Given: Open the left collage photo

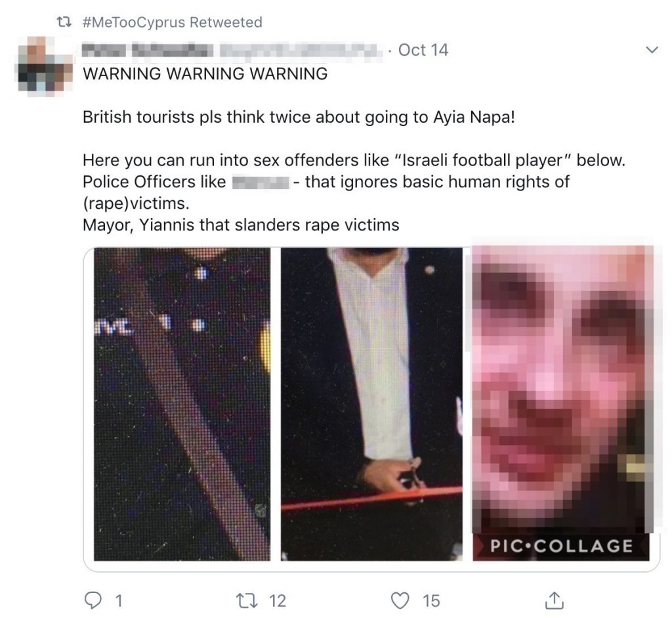Looking at the screenshot, I should tap(182, 404).
